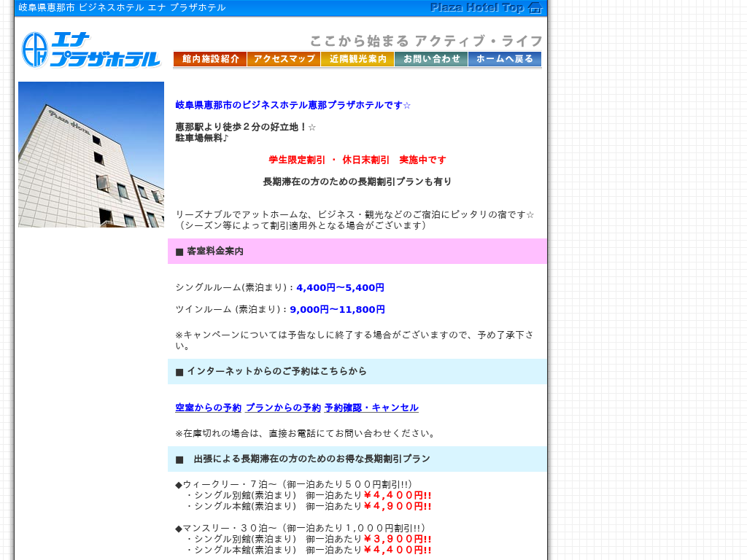Click the hotel building photo
Viewport: 747px width, 560px height.
tap(91, 155)
